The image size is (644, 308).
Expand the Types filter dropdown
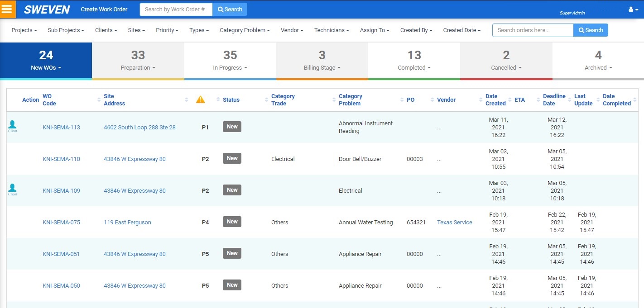[x=199, y=30]
